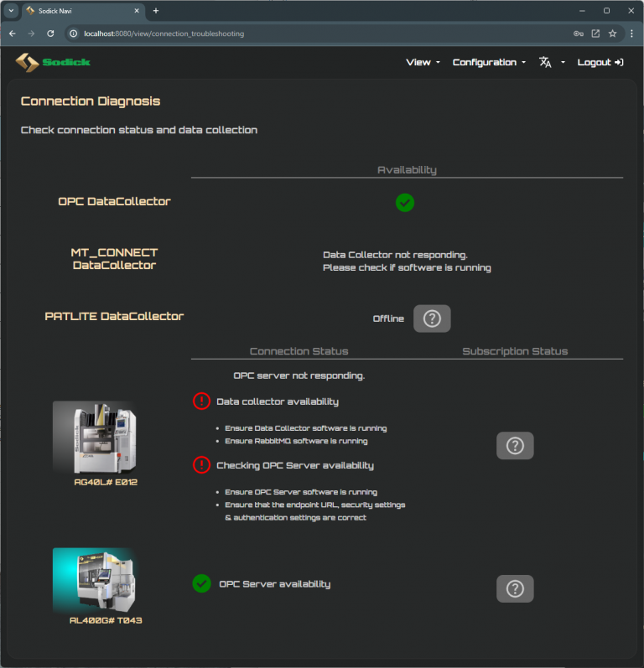Click 'Ensure RabbitMQ software is running' hint
This screenshot has width=644, height=668.
(296, 441)
